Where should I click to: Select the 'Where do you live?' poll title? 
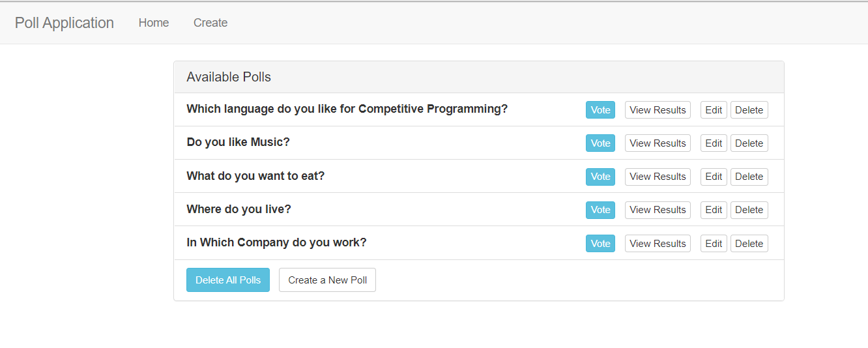coord(239,209)
